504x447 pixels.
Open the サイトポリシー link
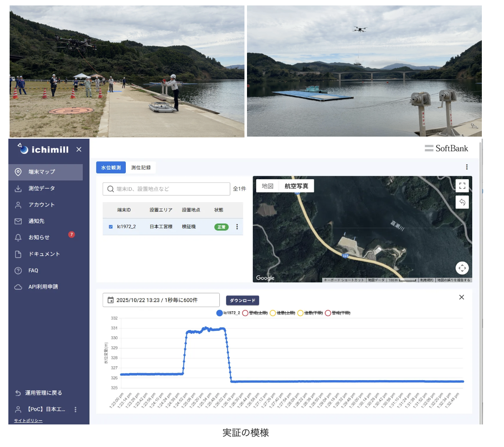(x=28, y=421)
